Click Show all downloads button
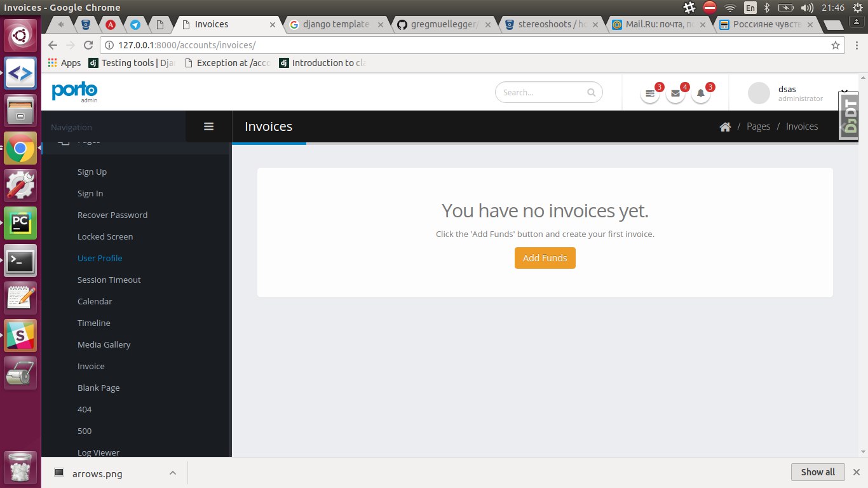 818,472
